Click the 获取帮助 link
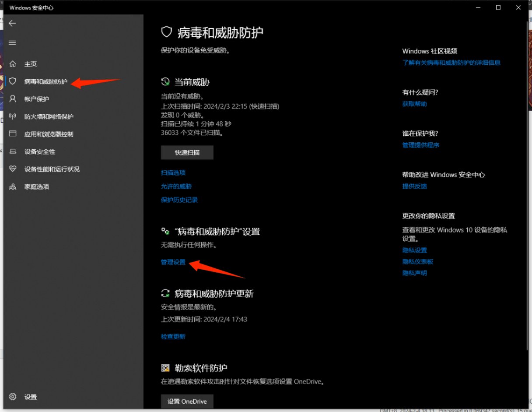This screenshot has width=532, height=412. 415,104
